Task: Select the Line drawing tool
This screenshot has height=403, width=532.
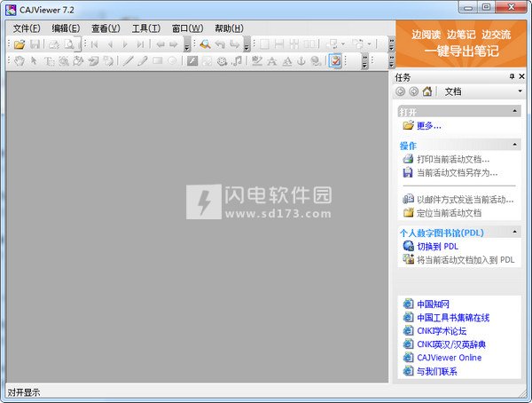Action: 128,61
